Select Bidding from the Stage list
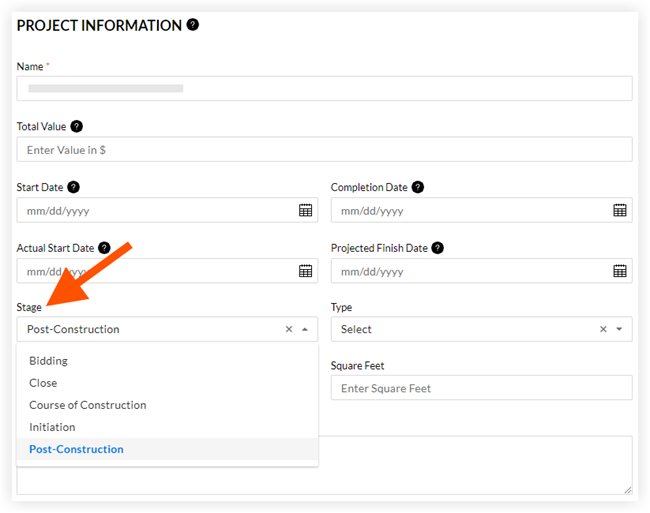Image resolution: width=650 pixels, height=513 pixels. tap(48, 361)
